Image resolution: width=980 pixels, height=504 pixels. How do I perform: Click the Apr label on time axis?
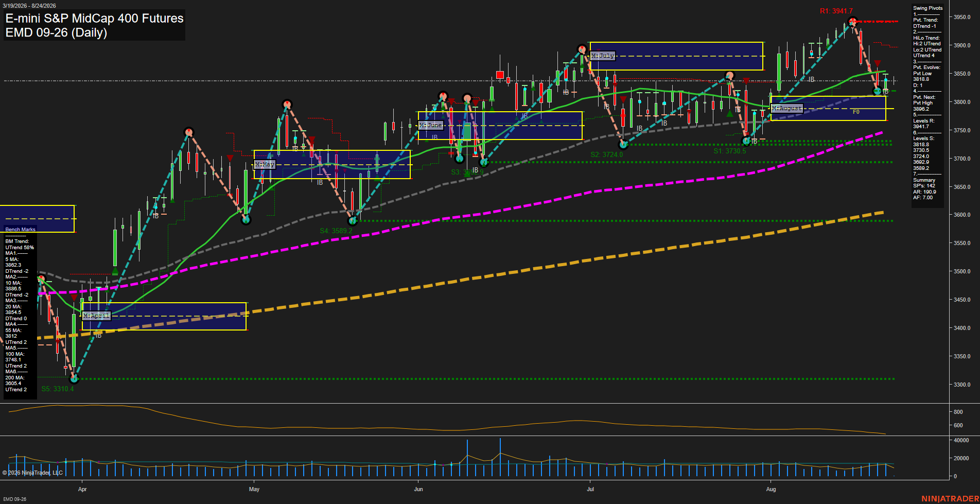(82, 489)
